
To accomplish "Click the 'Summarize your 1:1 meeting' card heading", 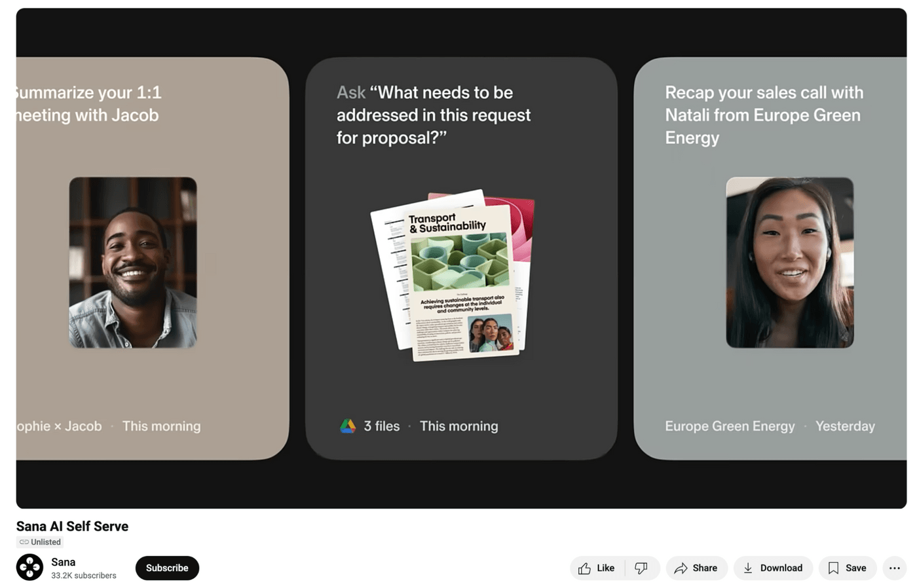I will [x=88, y=103].
